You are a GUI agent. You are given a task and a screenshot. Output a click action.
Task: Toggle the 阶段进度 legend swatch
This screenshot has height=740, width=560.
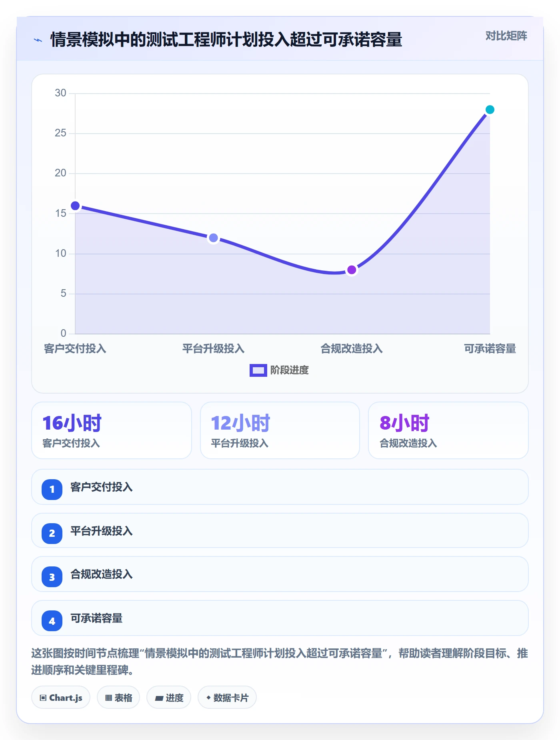click(258, 370)
